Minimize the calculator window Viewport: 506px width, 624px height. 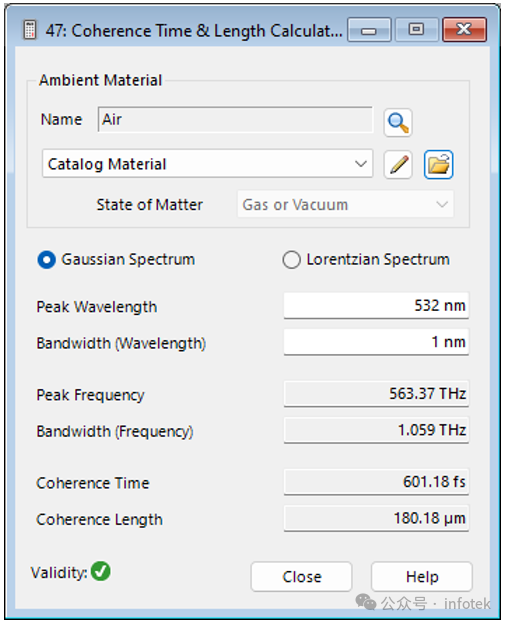369,30
